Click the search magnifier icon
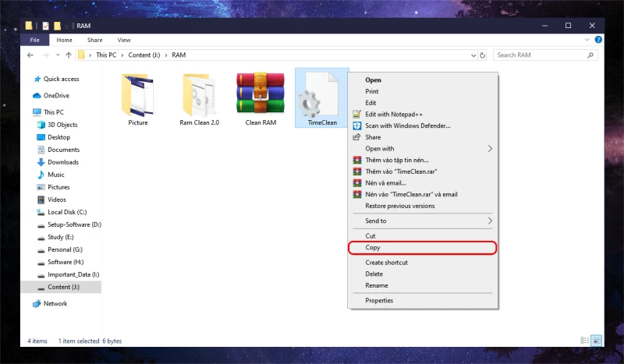The image size is (624, 364). pyautogui.click(x=590, y=55)
